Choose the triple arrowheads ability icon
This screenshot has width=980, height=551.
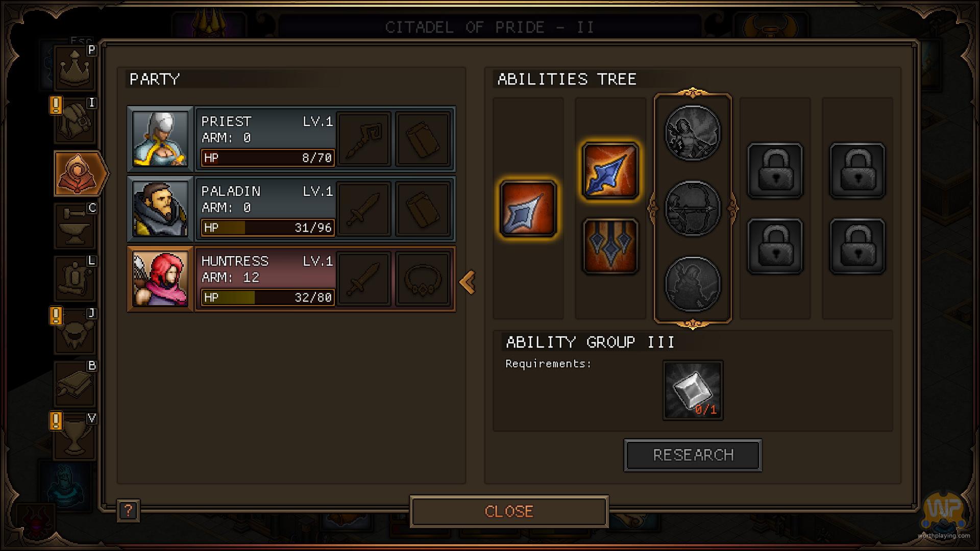(610, 246)
